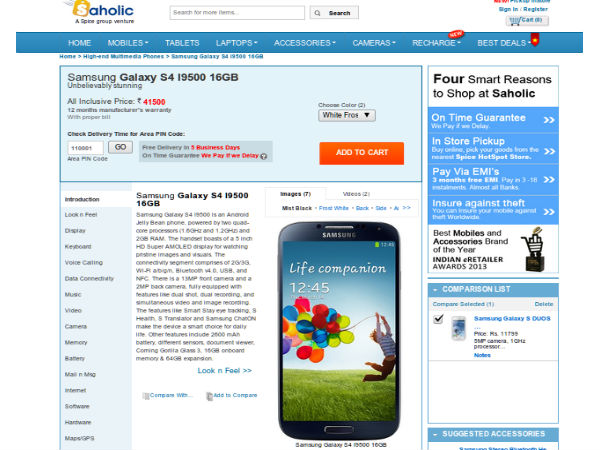The image size is (600, 450).
Task: Click the Samsung Galaxy S DUOS thumbnail
Action: (x=458, y=328)
